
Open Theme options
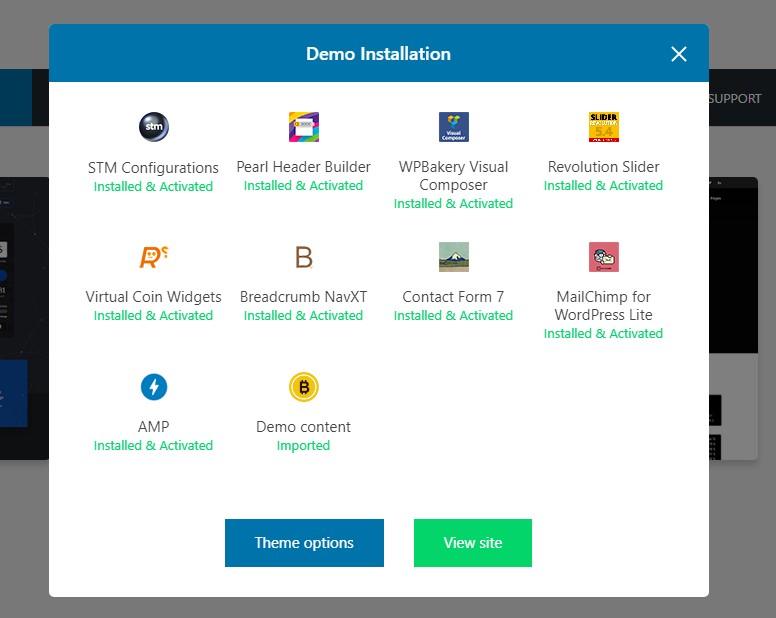pyautogui.click(x=304, y=543)
